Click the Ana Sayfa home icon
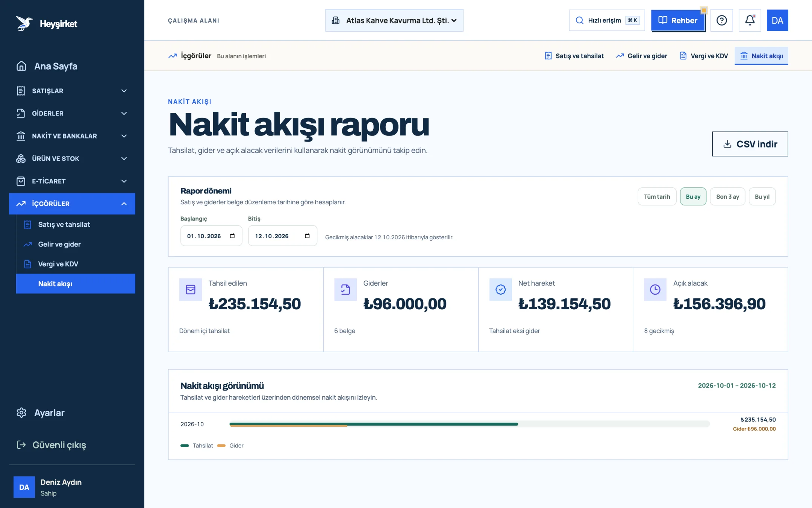 pyautogui.click(x=21, y=66)
